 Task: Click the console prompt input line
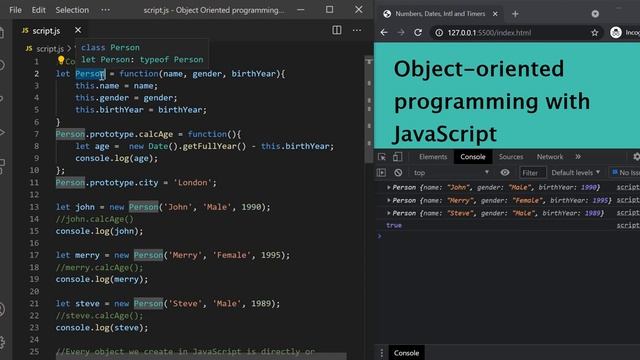(510, 236)
